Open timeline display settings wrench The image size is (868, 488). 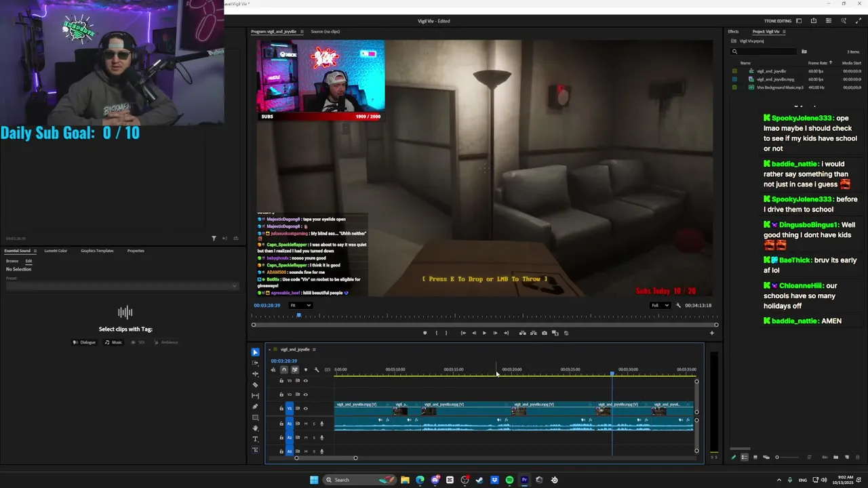coord(317,369)
